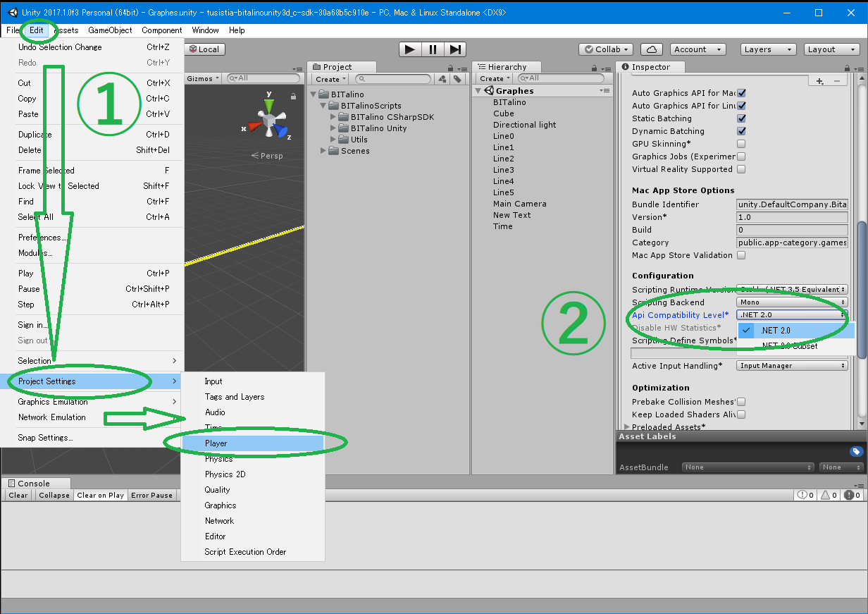Open the Hierarchy panel options menu icon

tap(607, 68)
